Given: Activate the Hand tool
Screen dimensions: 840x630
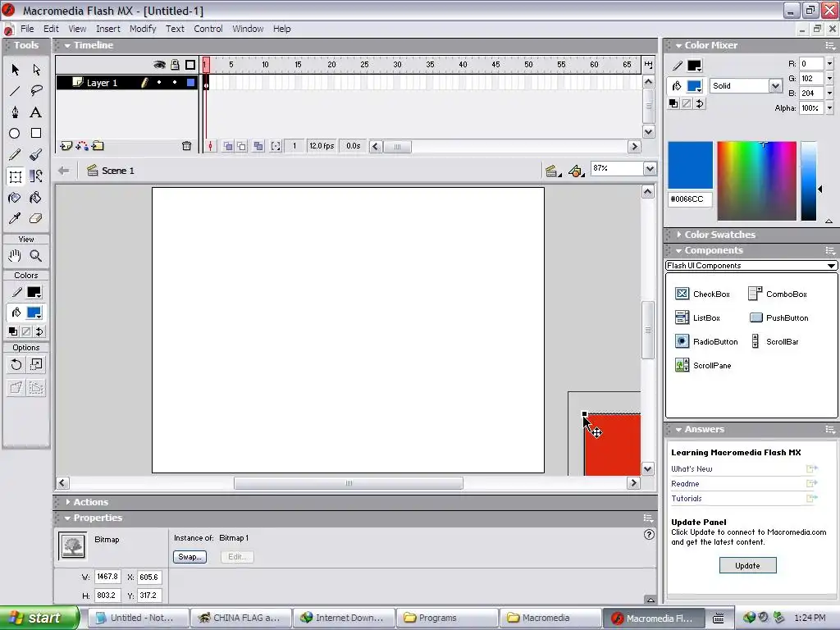Looking at the screenshot, I should click(15, 256).
